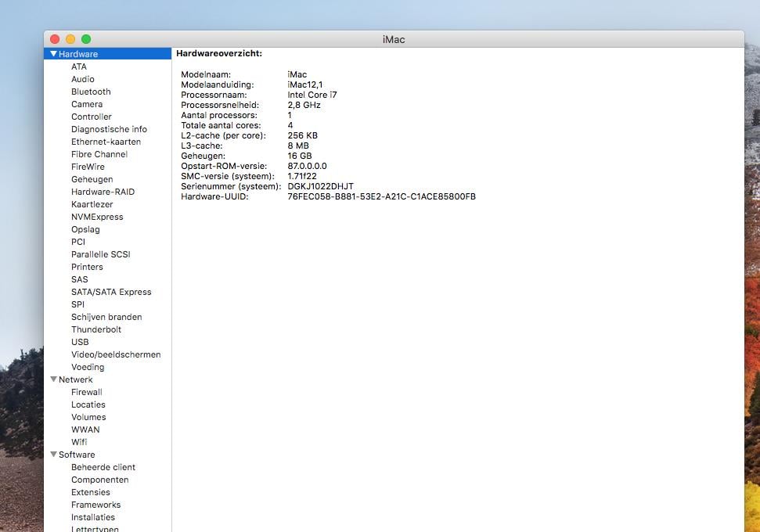Image resolution: width=760 pixels, height=532 pixels.
Task: Open Installaties under Software
Action: click(93, 517)
